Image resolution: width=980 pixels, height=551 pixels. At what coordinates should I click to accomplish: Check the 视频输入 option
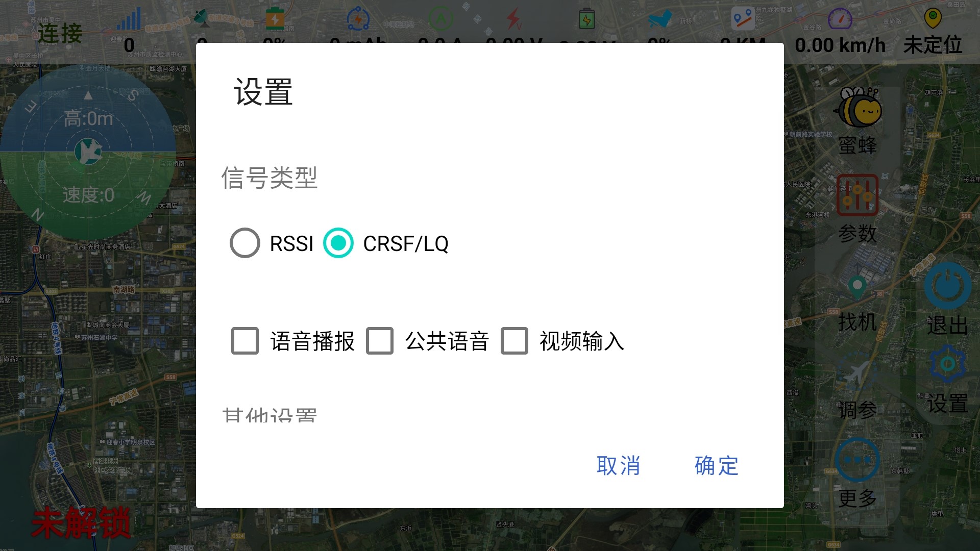(x=514, y=341)
